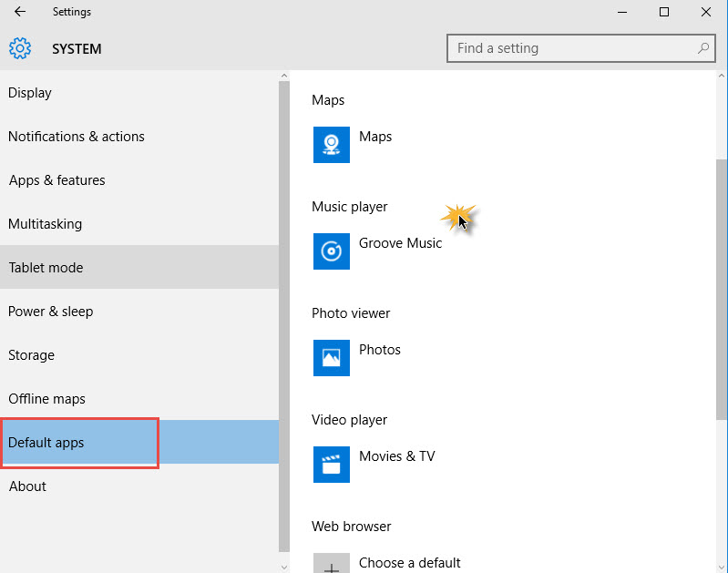Click the SYSTEM gear icon
The image size is (728, 573).
[20, 48]
